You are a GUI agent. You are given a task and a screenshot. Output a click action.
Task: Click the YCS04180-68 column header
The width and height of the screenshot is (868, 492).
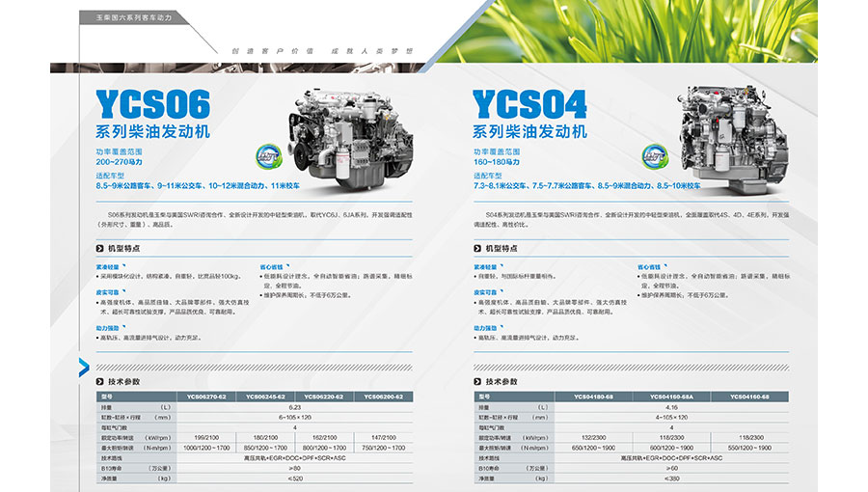tap(593, 396)
